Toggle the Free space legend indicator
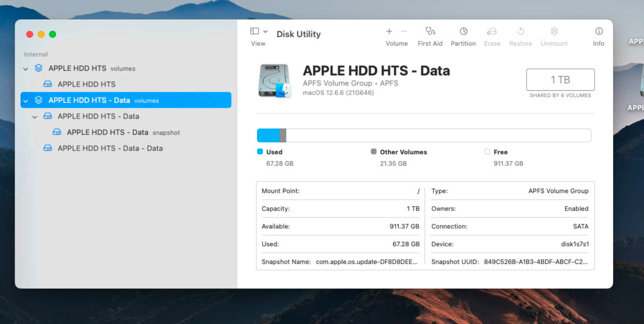The image size is (644, 324). 487,152
